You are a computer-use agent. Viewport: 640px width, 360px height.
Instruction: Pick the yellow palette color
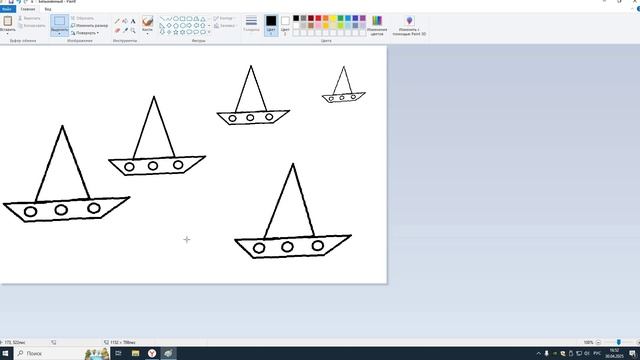(333, 18)
